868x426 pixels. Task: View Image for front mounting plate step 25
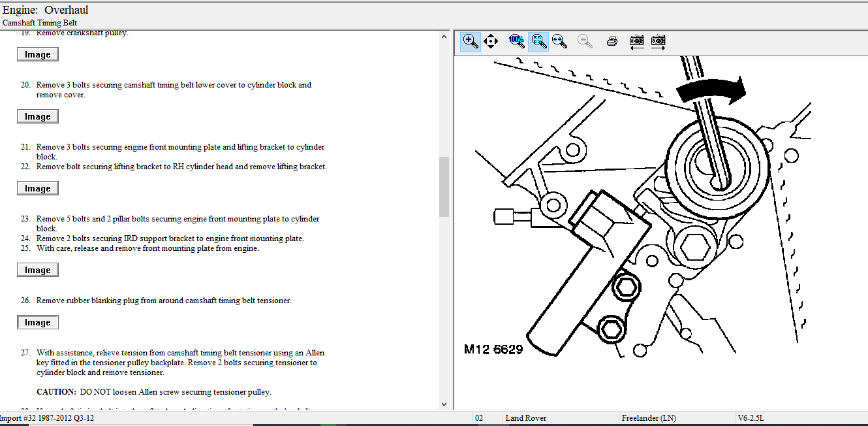38,270
